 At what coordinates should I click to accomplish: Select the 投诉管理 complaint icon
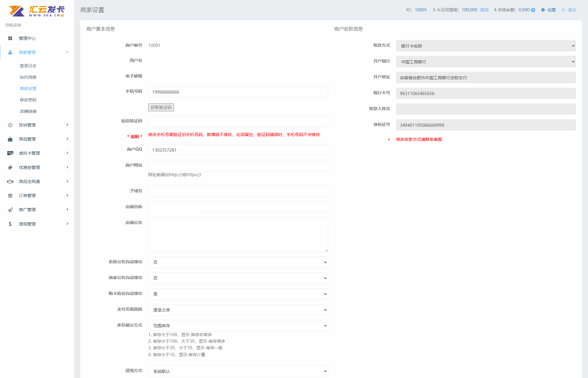point(10,125)
